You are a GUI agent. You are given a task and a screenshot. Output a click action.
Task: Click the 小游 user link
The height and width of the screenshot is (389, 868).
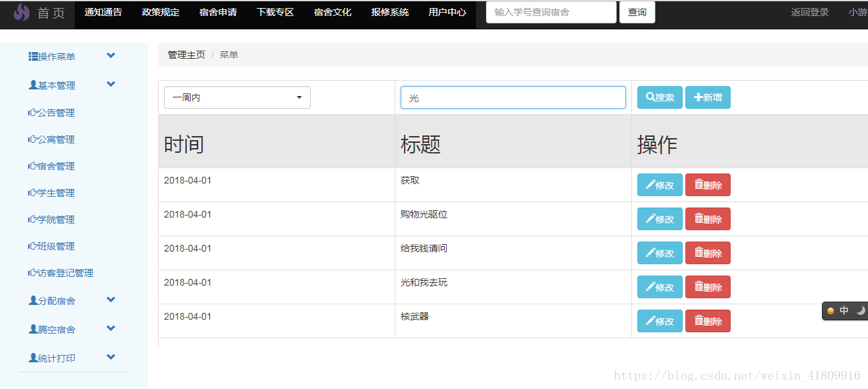pos(858,12)
